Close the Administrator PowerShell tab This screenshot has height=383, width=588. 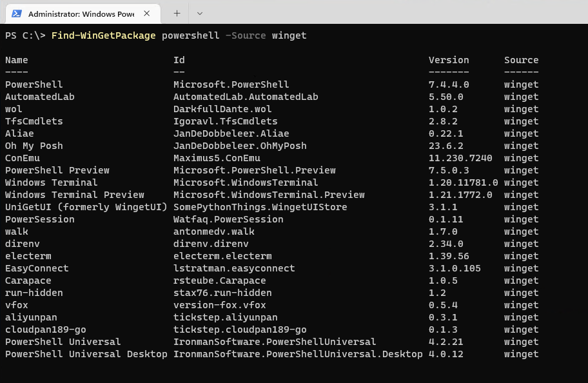coord(147,14)
